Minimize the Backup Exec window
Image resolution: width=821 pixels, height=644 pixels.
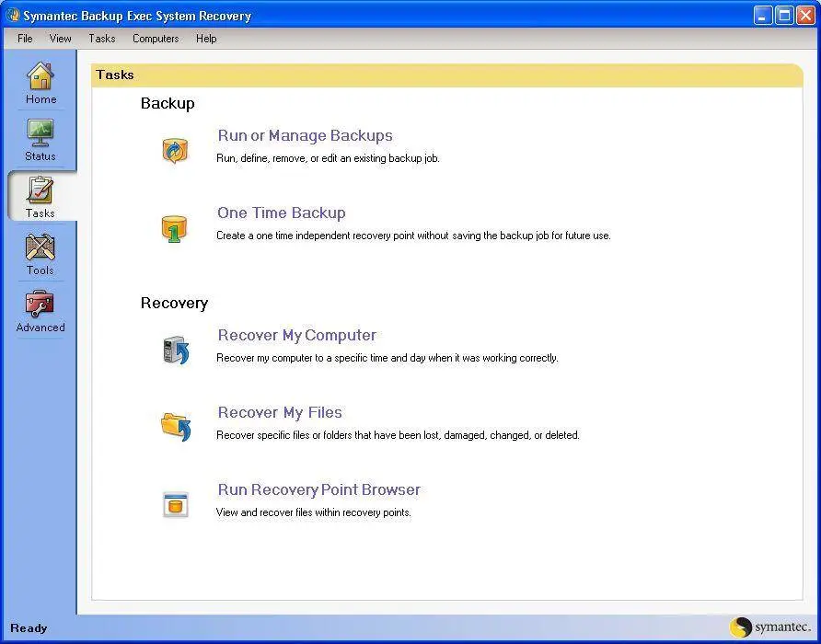tap(763, 16)
